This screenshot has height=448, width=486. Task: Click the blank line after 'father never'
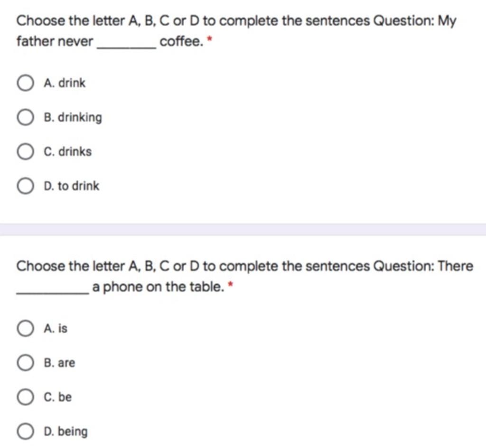[126, 47]
